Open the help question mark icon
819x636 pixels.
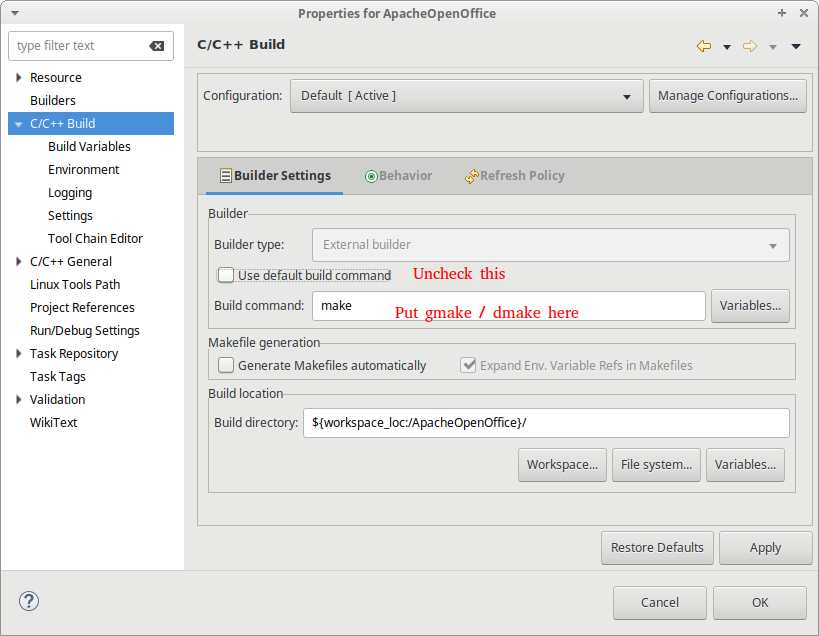pyautogui.click(x=29, y=601)
